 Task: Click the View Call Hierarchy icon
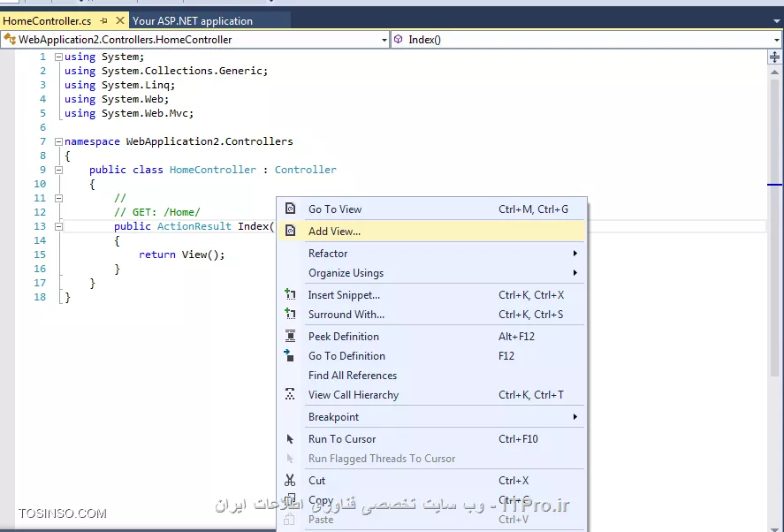pyautogui.click(x=290, y=394)
